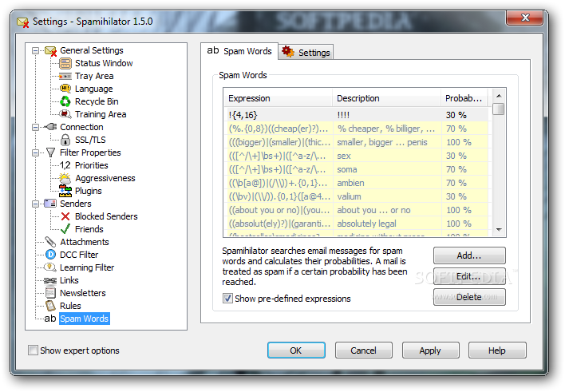Click the Plugins icon
565x392 pixels.
point(65,191)
